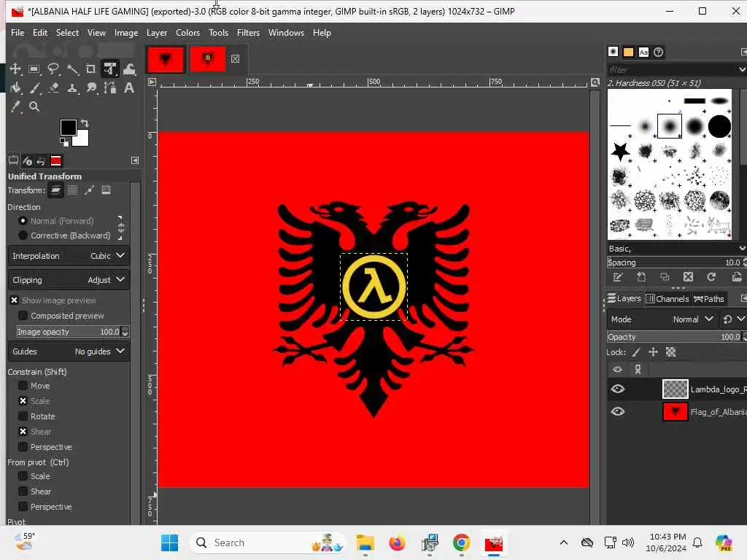Select the Clone stamp tool
The image size is (747, 560).
[72, 88]
